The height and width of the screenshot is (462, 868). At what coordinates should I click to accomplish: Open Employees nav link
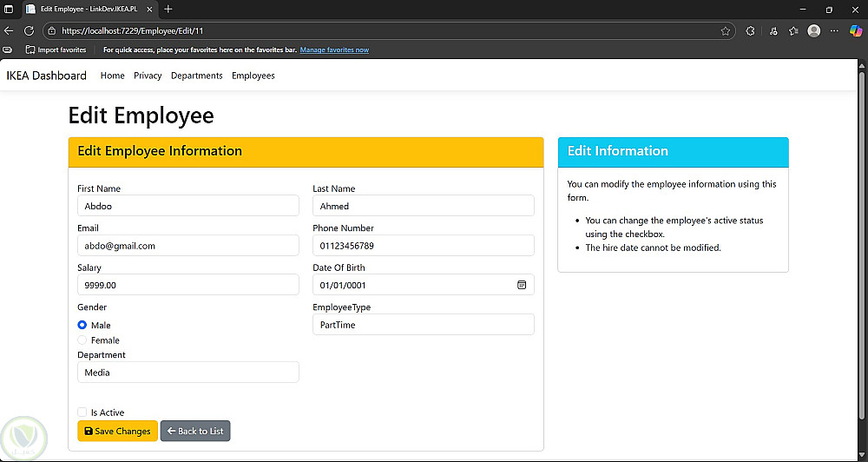coord(253,76)
